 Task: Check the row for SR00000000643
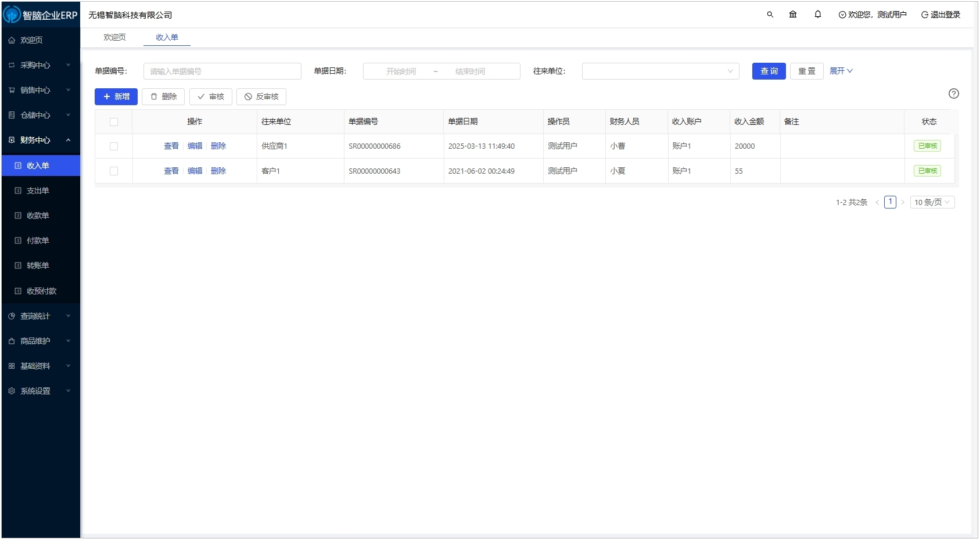click(x=114, y=171)
